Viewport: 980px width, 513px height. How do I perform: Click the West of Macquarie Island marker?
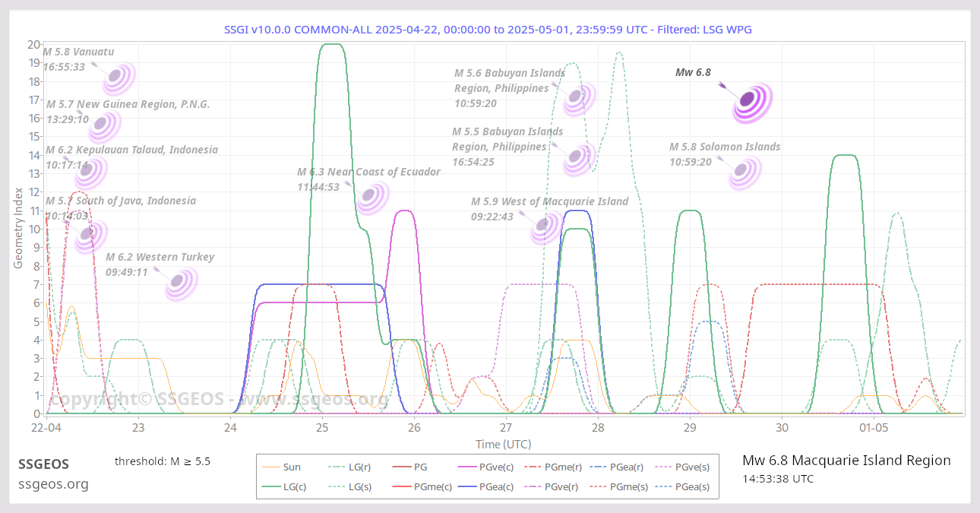coord(544,226)
